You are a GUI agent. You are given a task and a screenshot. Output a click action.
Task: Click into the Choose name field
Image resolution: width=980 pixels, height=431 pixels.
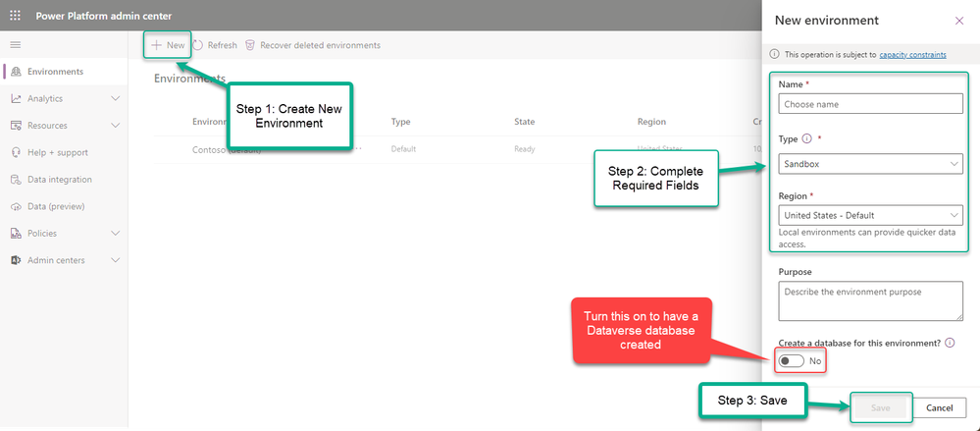tap(871, 104)
